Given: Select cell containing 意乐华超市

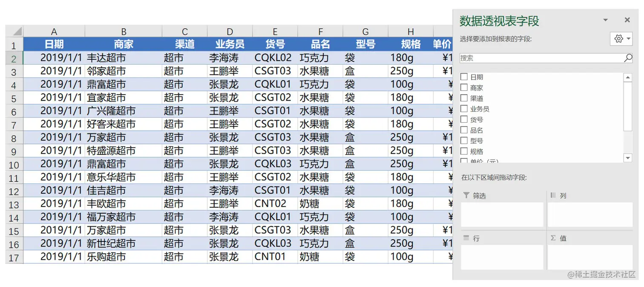Looking at the screenshot, I should pyautogui.click(x=124, y=177).
